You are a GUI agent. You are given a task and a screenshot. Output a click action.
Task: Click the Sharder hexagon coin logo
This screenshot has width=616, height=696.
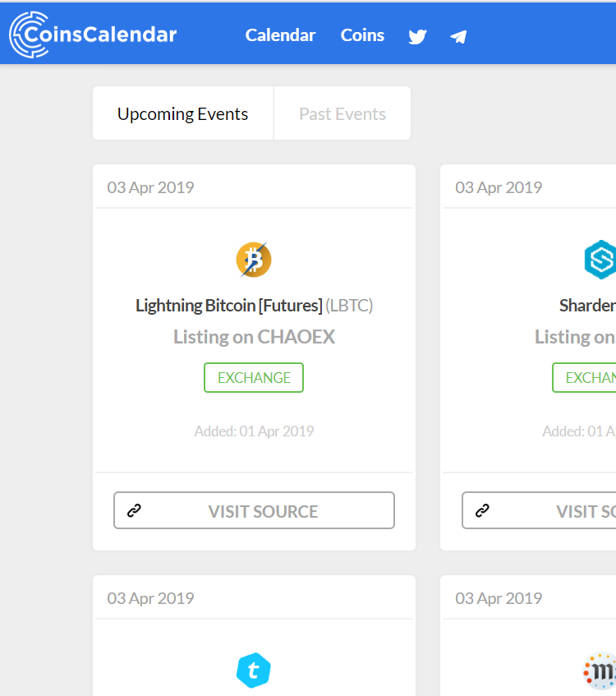click(x=600, y=260)
